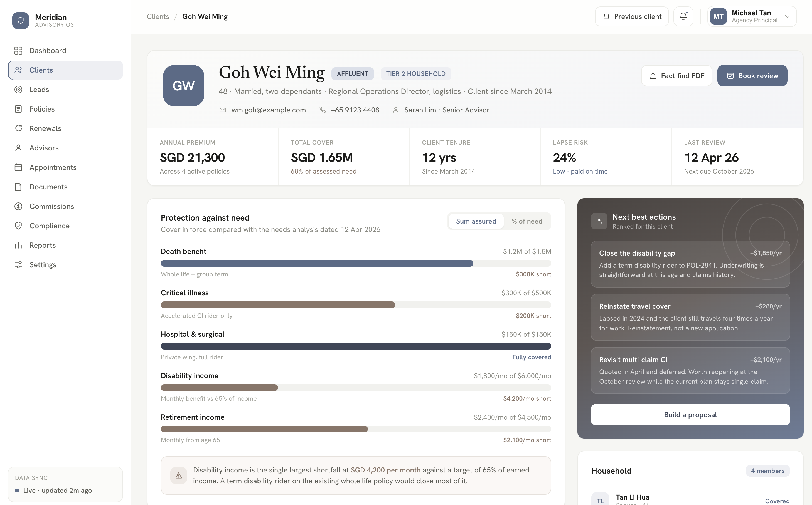Click the Reports bar chart icon
The image size is (812, 505).
tap(18, 246)
